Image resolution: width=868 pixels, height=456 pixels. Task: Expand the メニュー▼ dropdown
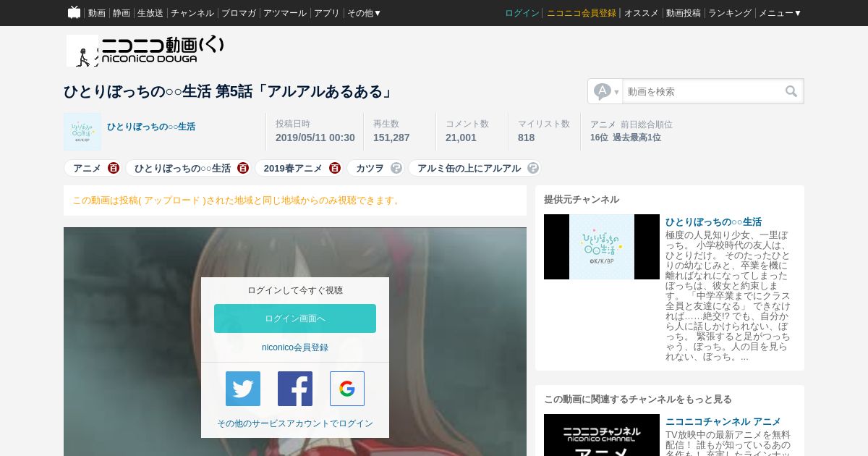tap(780, 13)
